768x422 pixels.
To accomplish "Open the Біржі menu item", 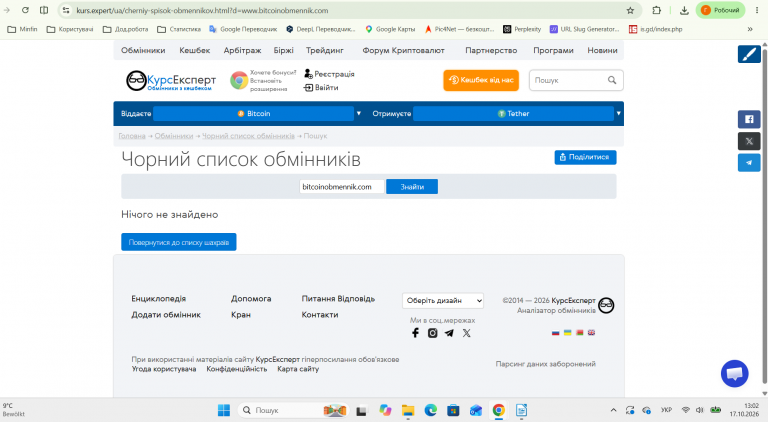I will click(284, 50).
